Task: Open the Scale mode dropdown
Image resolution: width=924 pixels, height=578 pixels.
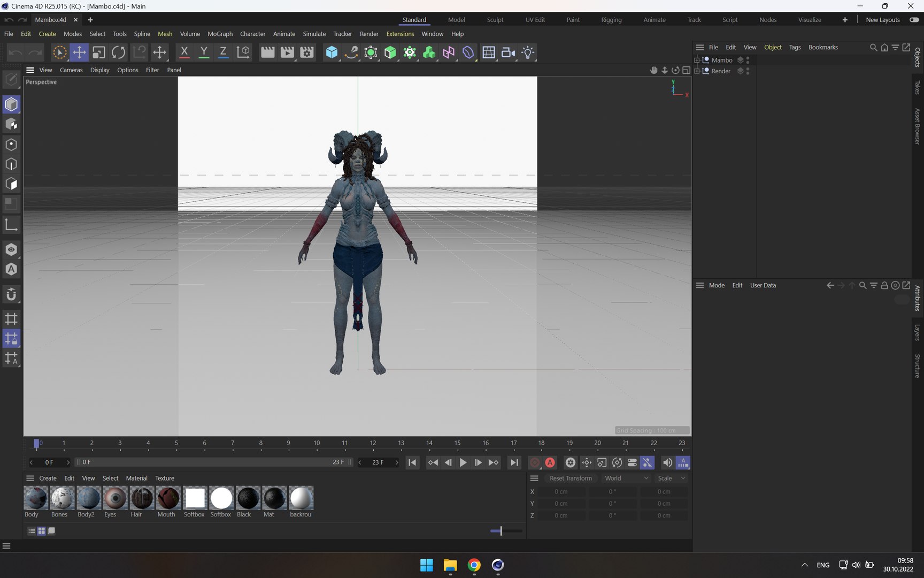Action: point(672,478)
